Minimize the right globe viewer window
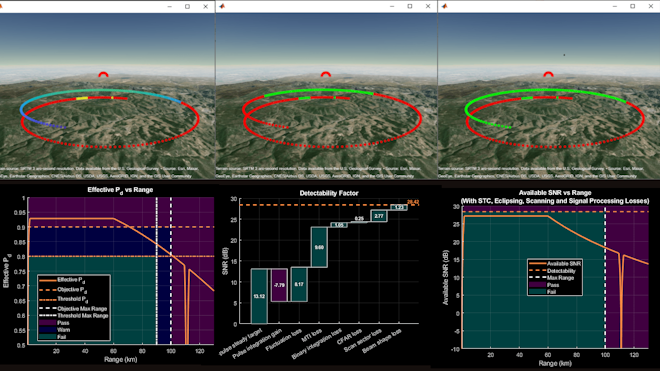The height and width of the screenshot is (371, 660). coord(615,6)
